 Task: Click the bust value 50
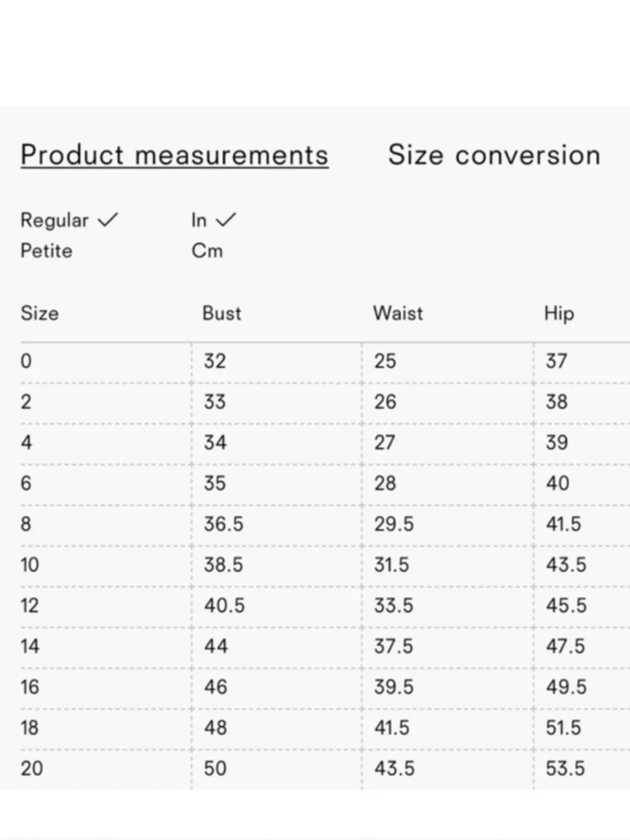pyautogui.click(x=215, y=768)
